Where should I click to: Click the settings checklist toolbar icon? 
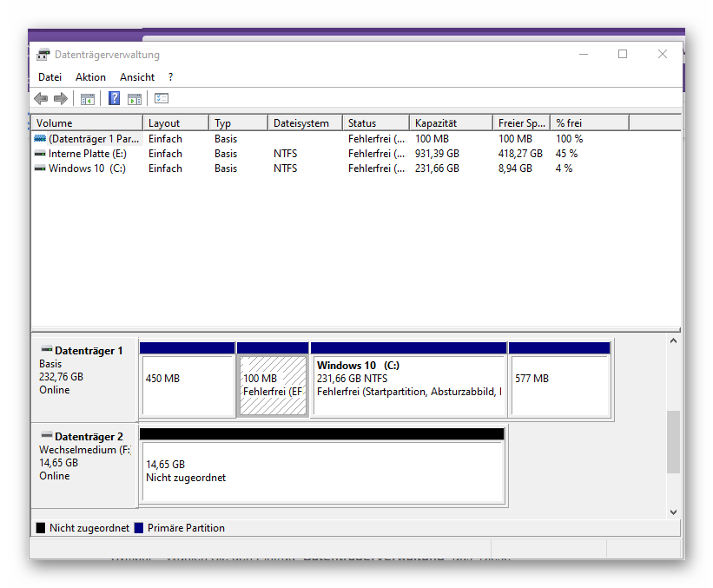coord(162,98)
